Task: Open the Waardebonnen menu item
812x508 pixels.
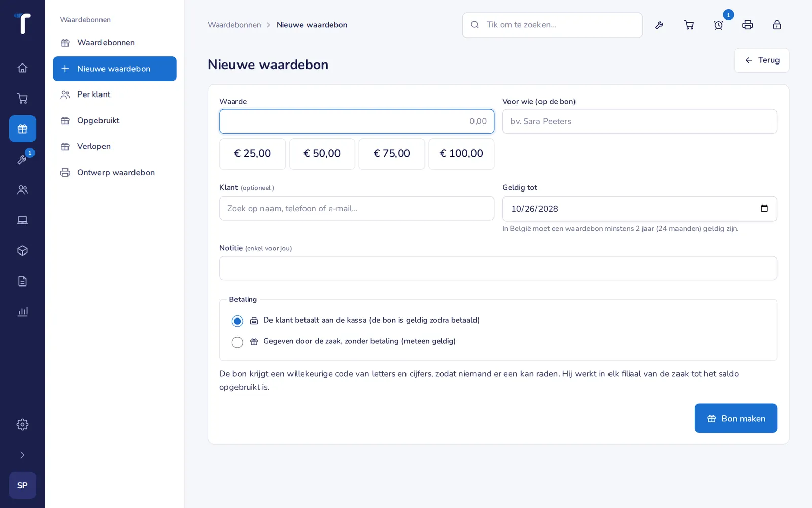Action: 115,43
